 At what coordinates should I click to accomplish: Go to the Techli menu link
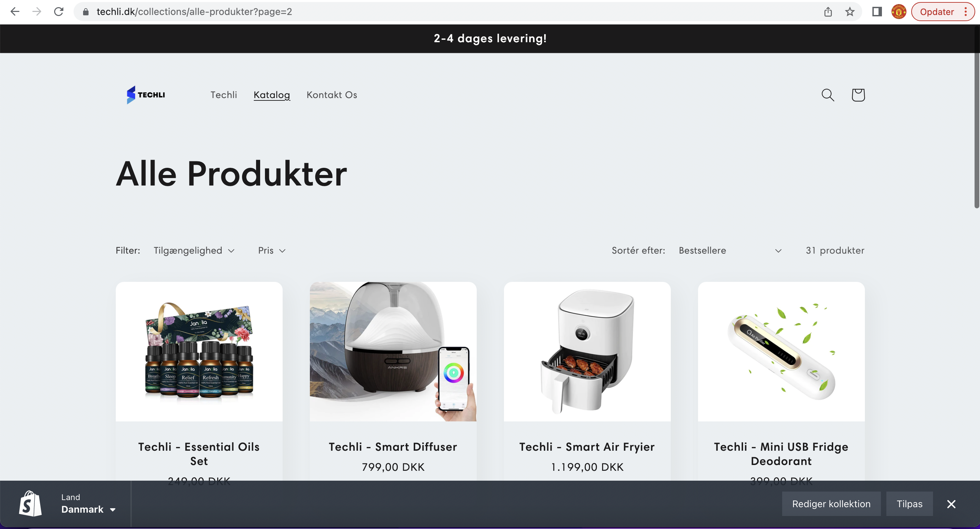[x=224, y=95]
